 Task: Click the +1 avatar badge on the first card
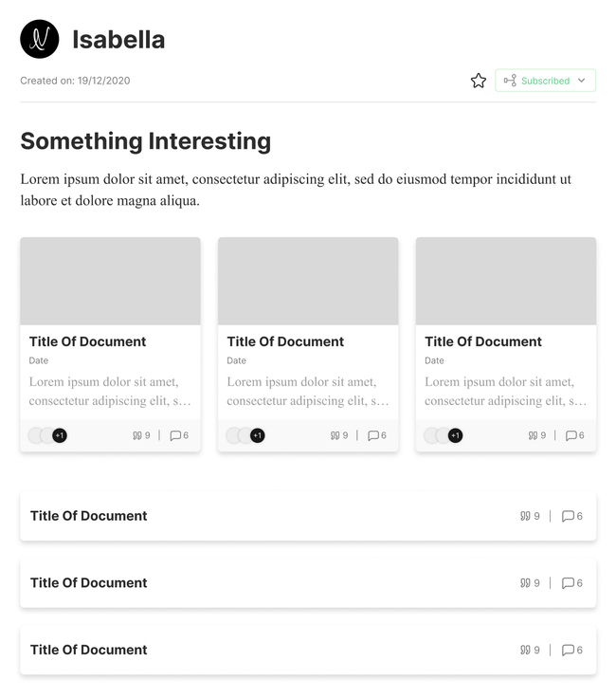coord(60,435)
